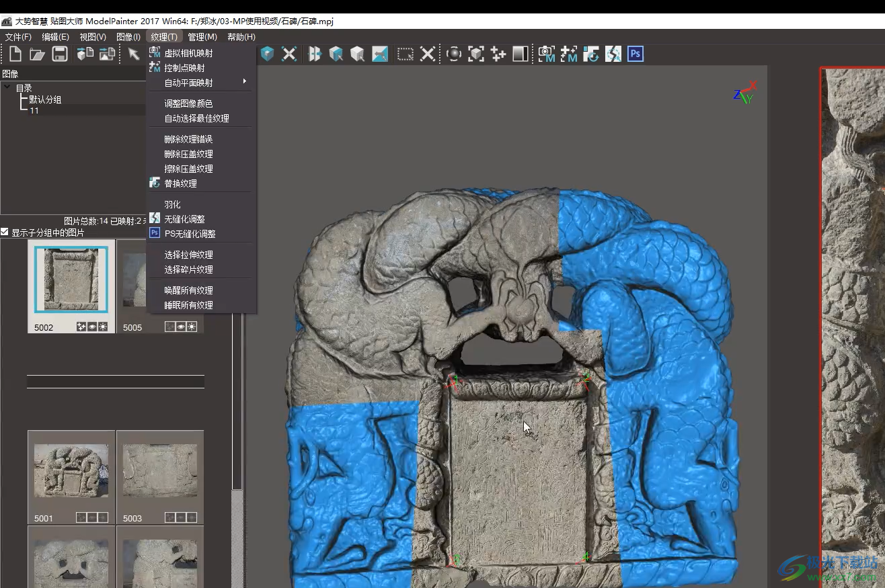
Task: Toggle the sun brightness icon for image 5005
Action: click(x=192, y=327)
